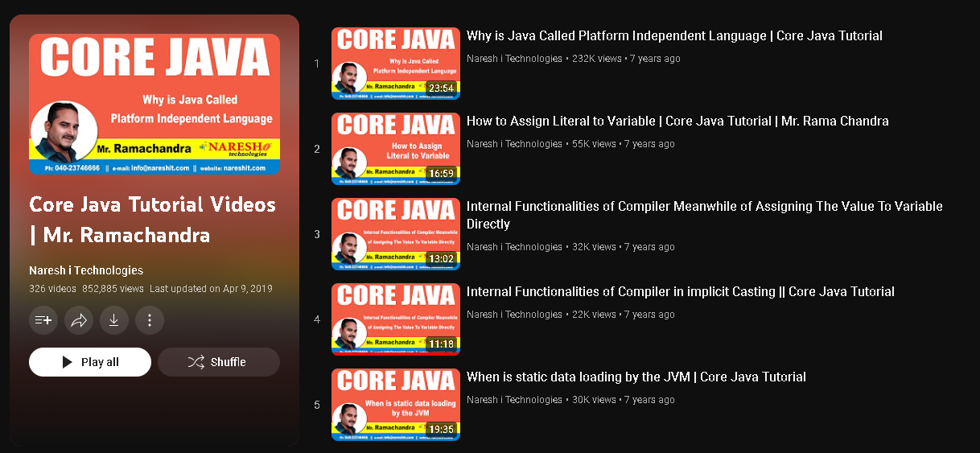Open 'How to Assign Literal to Variable' title
Screen dimensions: 980x453
click(677, 121)
